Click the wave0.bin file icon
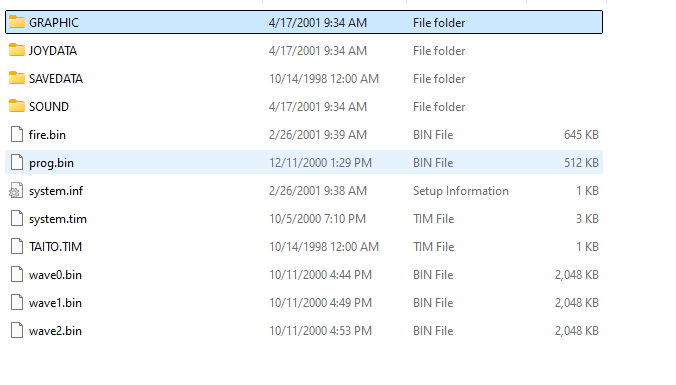 coord(17,274)
